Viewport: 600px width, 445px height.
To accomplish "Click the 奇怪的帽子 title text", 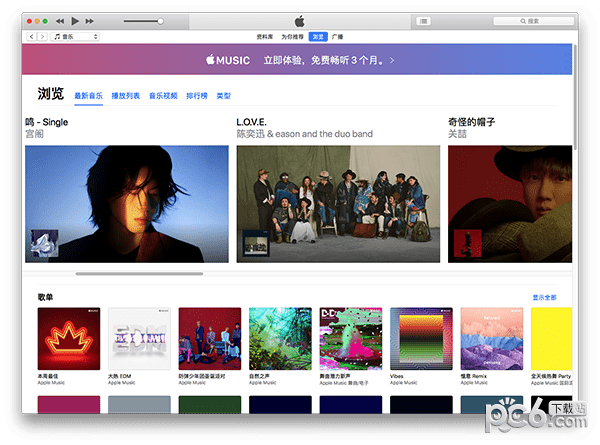I will pyautogui.click(x=471, y=122).
